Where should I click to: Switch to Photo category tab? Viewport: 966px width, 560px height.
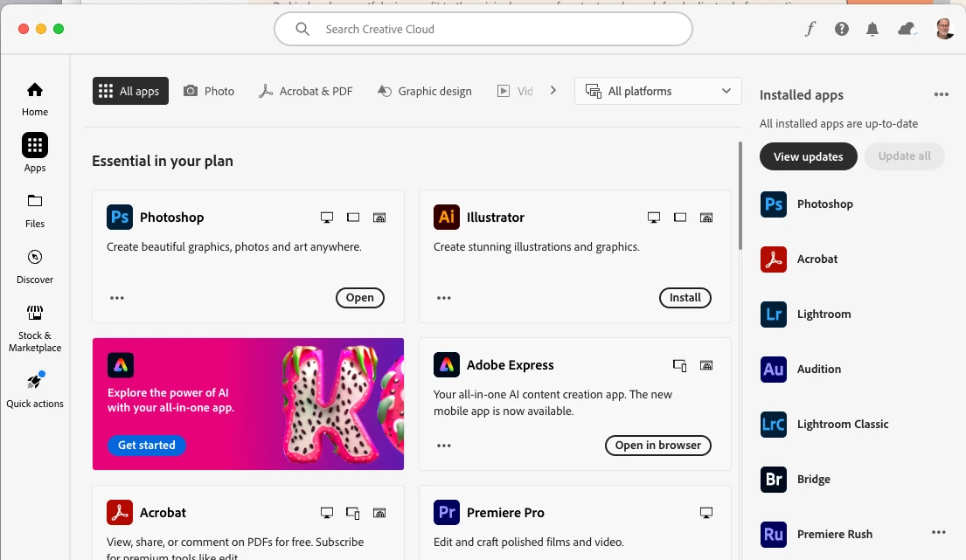(x=210, y=91)
